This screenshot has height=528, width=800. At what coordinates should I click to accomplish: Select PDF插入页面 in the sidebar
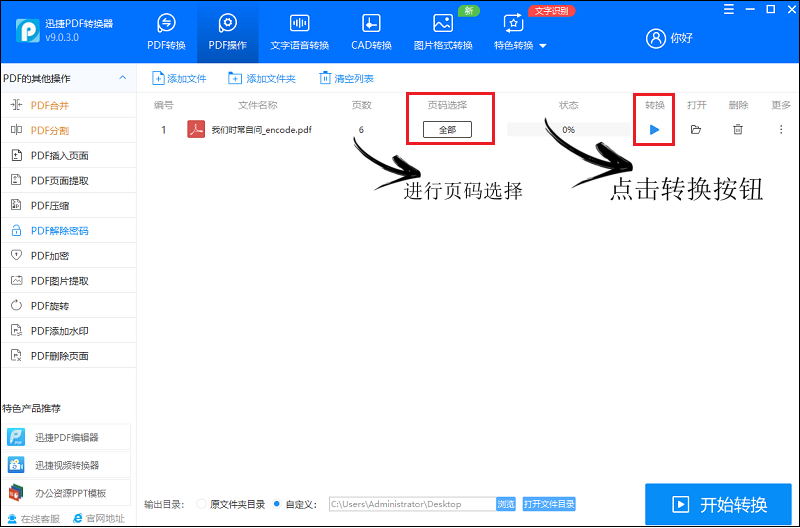[68, 155]
